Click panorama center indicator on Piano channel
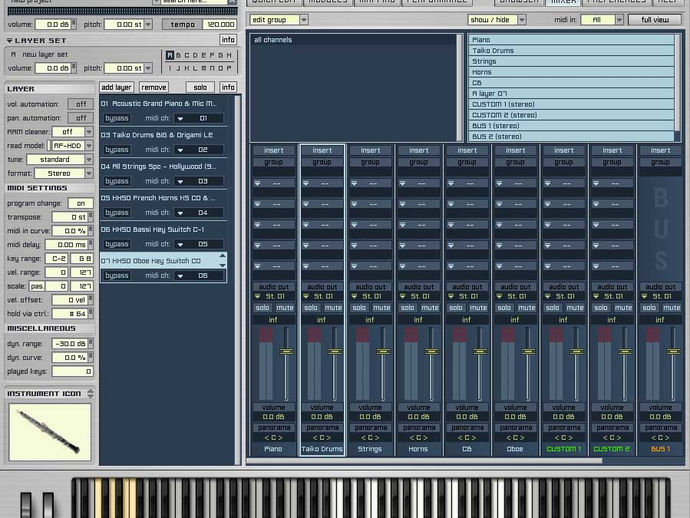This screenshot has width=690, height=518. (x=273, y=437)
